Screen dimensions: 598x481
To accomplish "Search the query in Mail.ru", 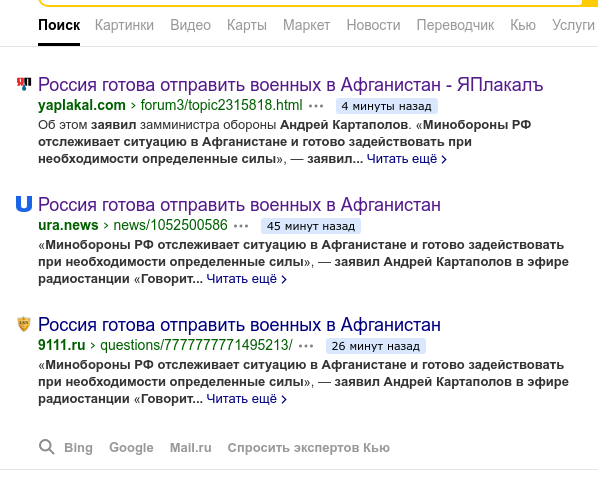I will [x=190, y=447].
